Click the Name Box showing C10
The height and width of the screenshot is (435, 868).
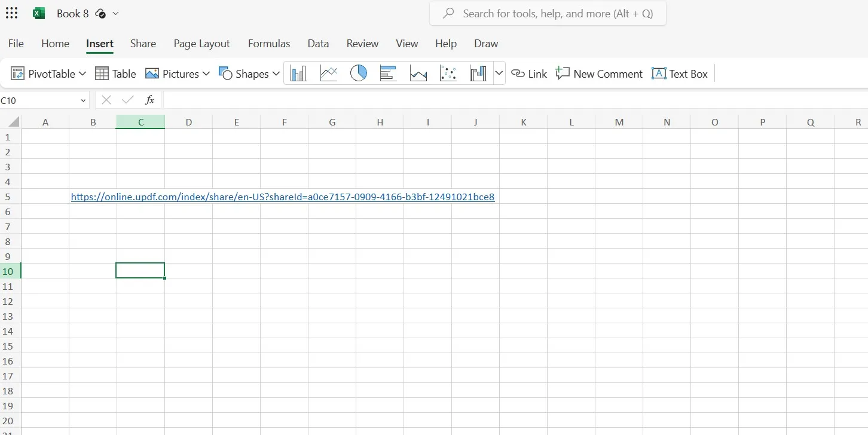coord(38,100)
